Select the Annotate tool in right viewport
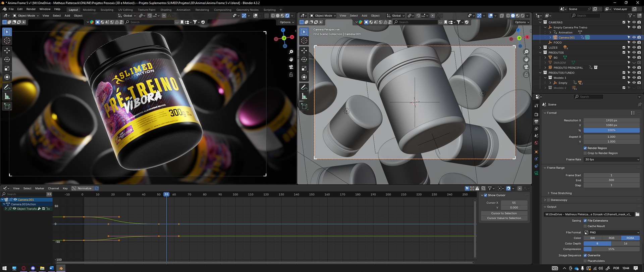This screenshot has height=272, width=644. (304, 87)
